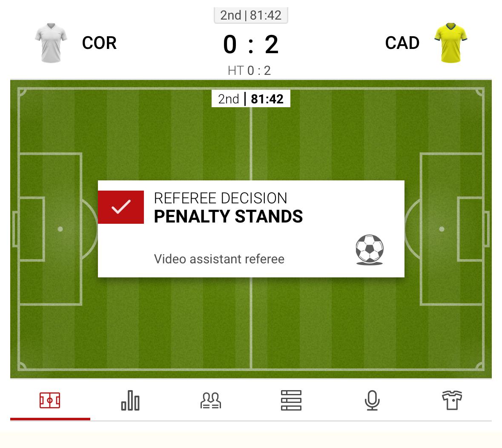Click the COR white home jersey
The width and height of the screenshot is (502, 448).
coord(51,43)
